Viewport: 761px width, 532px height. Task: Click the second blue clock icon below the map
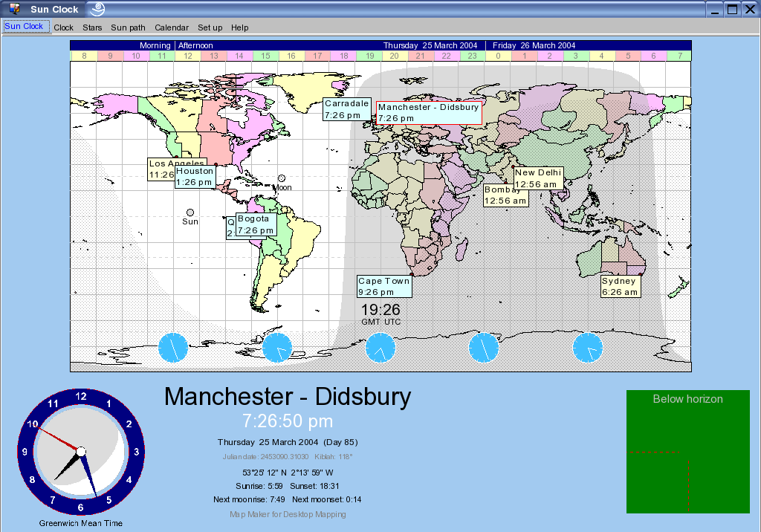click(276, 347)
